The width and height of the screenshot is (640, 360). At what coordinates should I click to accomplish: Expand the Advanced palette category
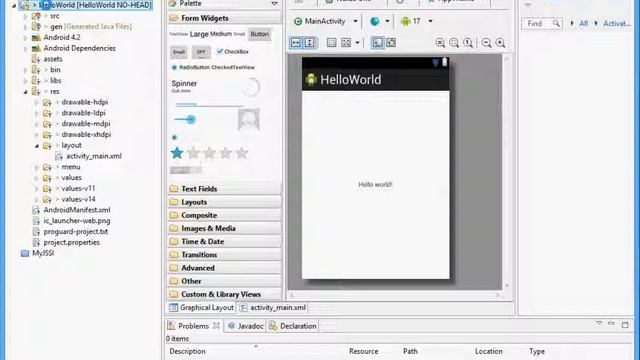click(224, 268)
